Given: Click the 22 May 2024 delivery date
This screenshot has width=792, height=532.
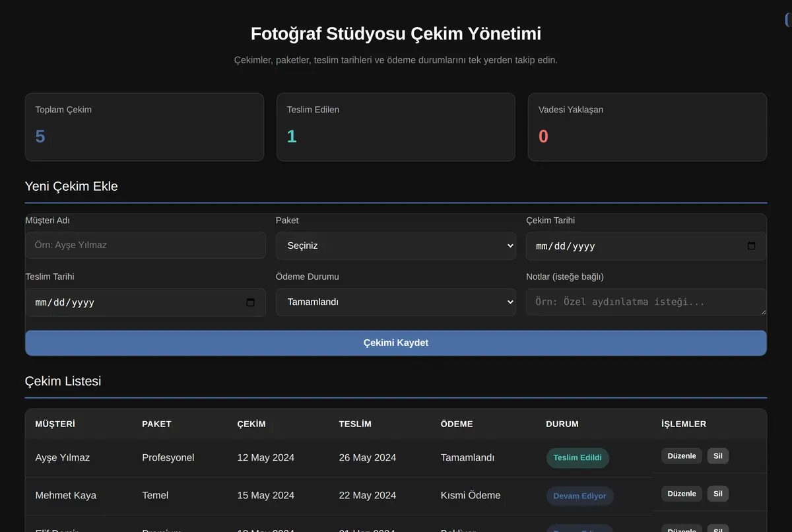Looking at the screenshot, I should [x=368, y=495].
